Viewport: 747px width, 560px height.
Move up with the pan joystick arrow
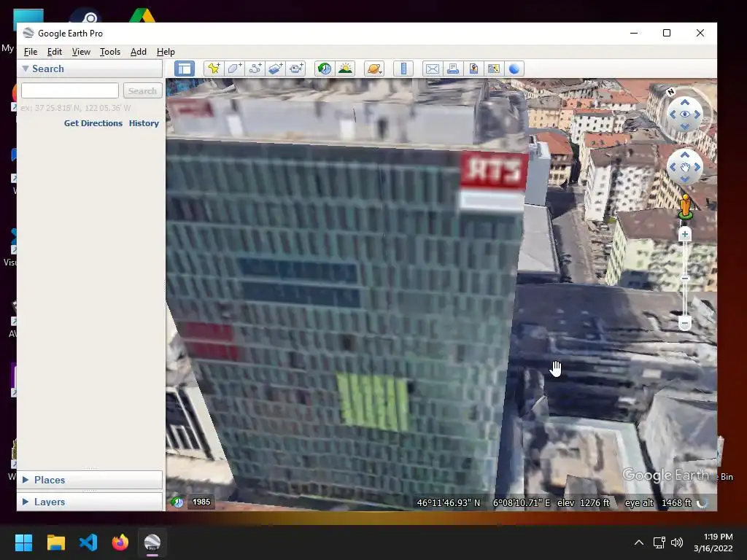click(x=684, y=155)
